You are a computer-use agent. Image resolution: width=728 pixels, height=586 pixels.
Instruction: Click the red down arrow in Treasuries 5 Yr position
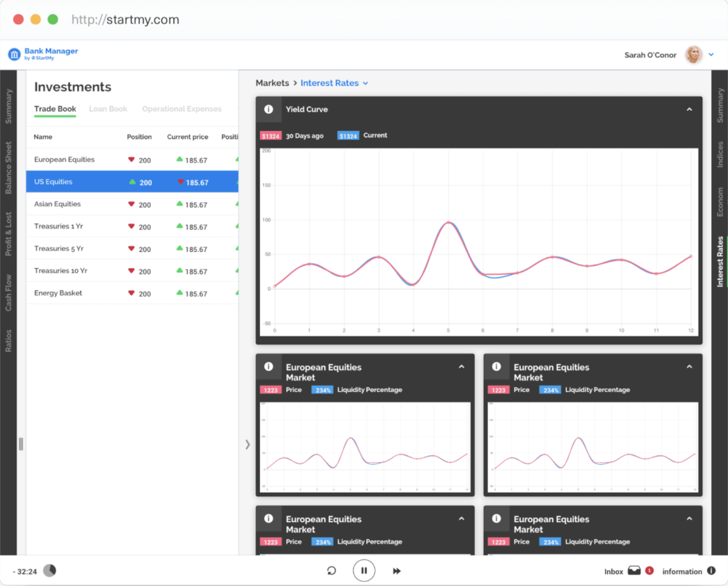(x=131, y=249)
